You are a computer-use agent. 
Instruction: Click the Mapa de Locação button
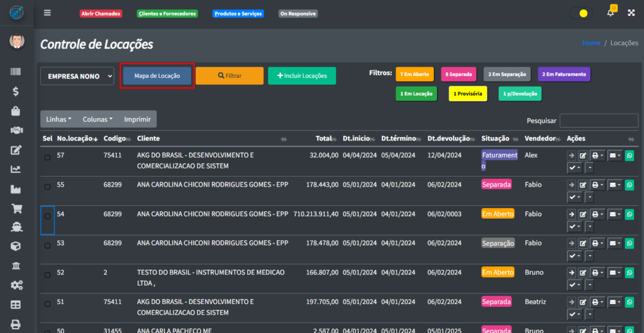157,76
